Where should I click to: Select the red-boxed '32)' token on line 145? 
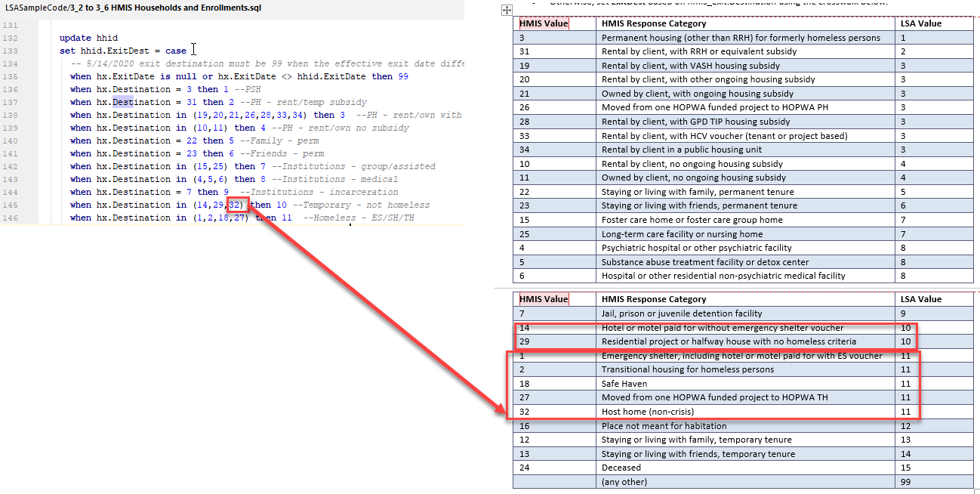(x=235, y=205)
